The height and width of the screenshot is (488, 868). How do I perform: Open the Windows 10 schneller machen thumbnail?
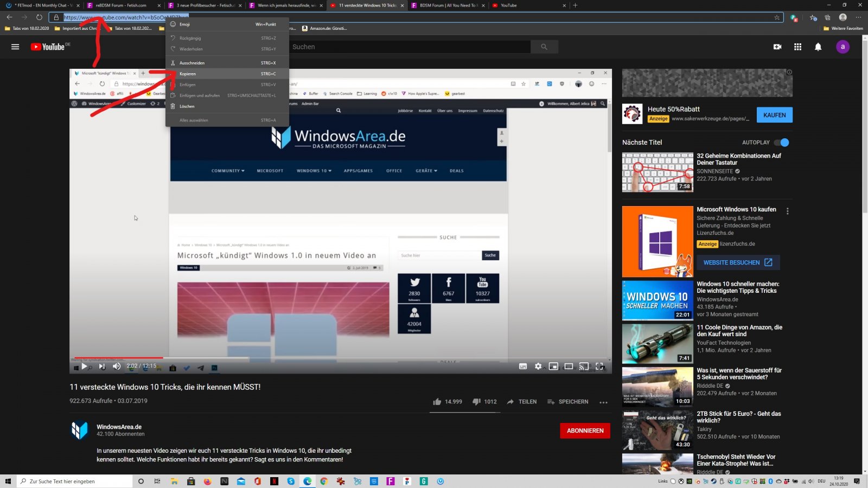click(658, 300)
